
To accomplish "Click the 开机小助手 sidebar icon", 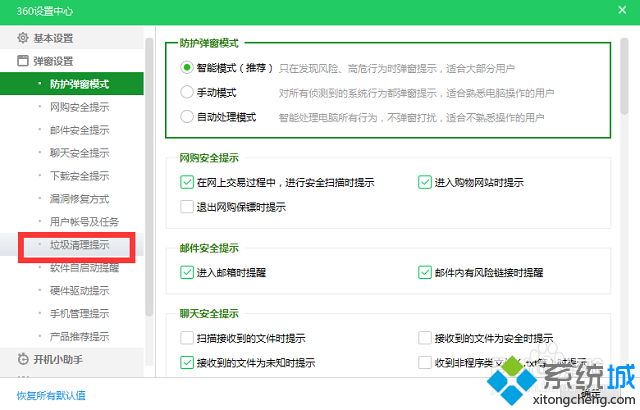I will [23, 359].
